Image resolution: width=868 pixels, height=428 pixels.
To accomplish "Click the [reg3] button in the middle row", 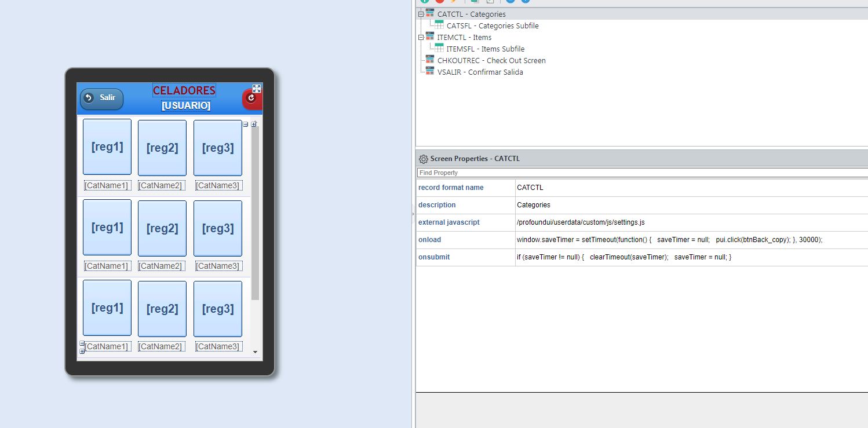I will (x=218, y=228).
